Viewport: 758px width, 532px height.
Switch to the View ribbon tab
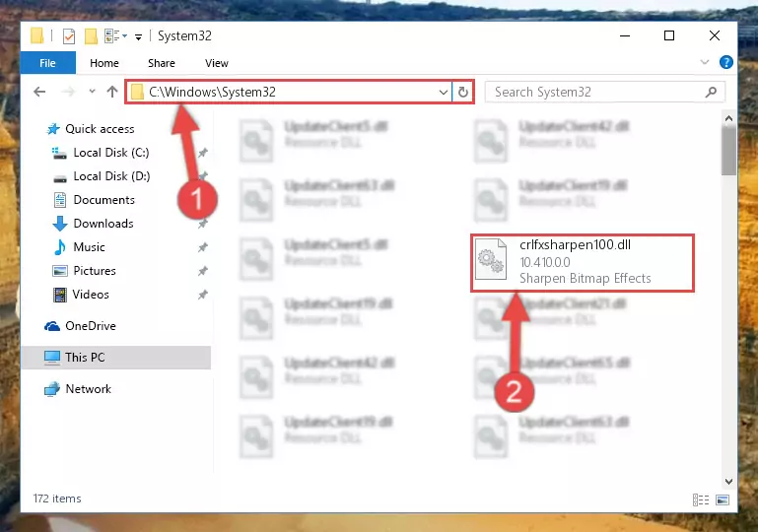point(216,63)
